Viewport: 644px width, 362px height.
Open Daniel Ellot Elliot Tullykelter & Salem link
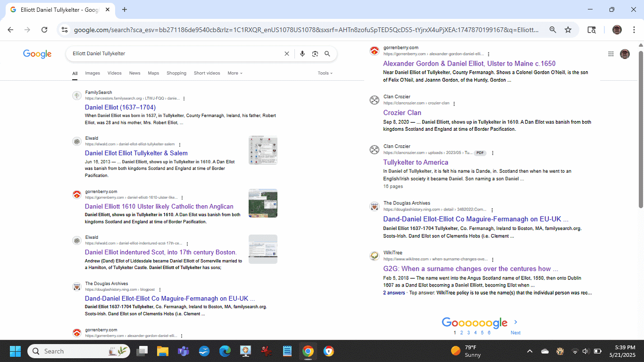tap(136, 153)
